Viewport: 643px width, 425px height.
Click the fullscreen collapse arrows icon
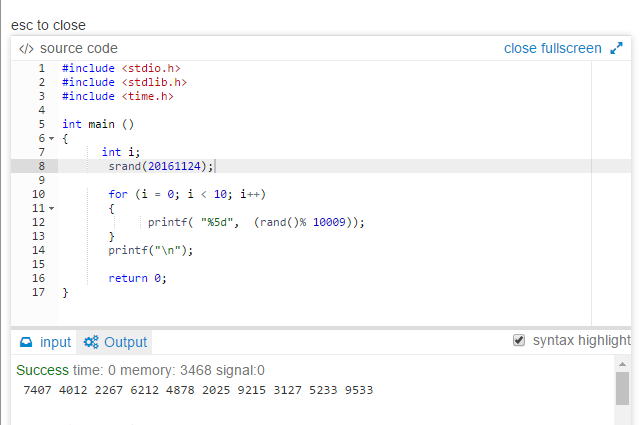coord(616,48)
